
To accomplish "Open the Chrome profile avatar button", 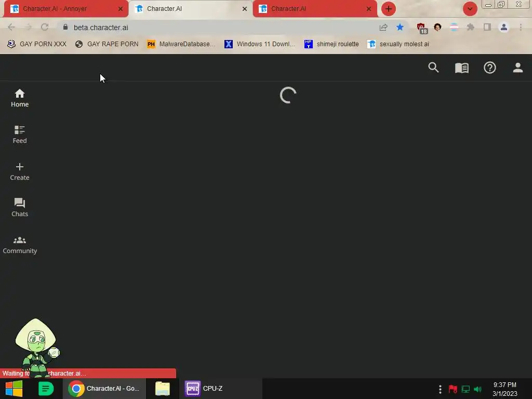I will [503, 27].
